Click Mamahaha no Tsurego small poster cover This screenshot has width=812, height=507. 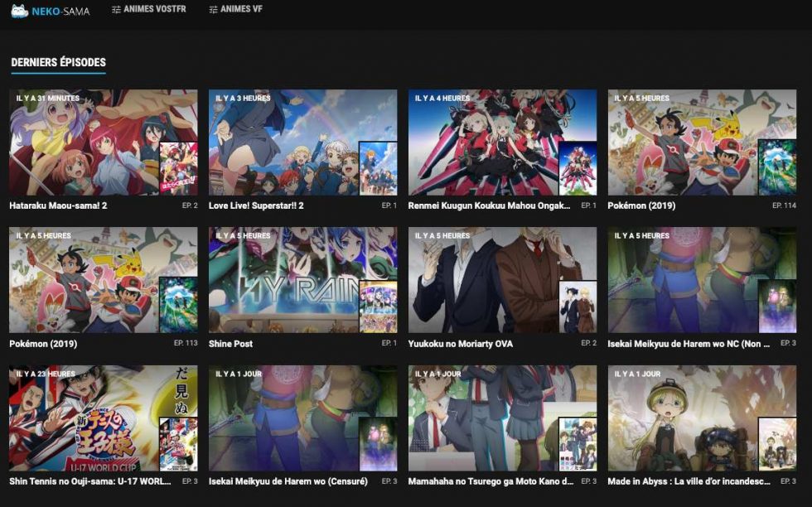pos(578,444)
